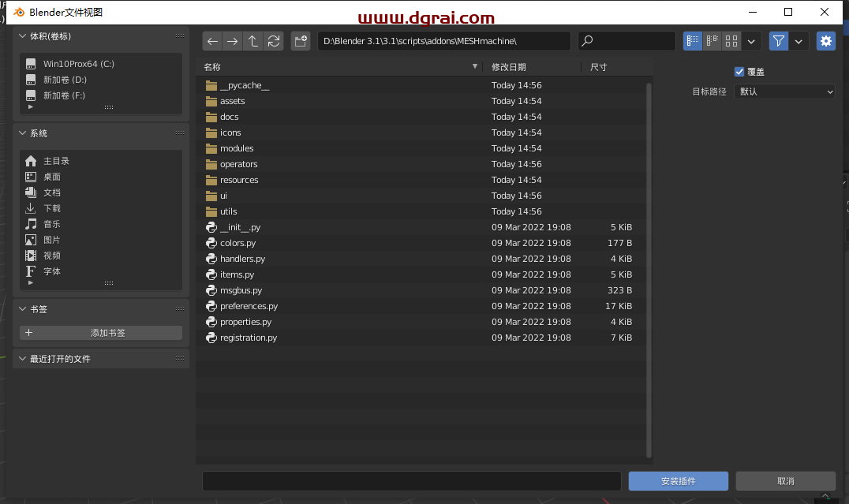Create a new folder icon
Viewport: 849px width, 504px height.
pos(301,41)
